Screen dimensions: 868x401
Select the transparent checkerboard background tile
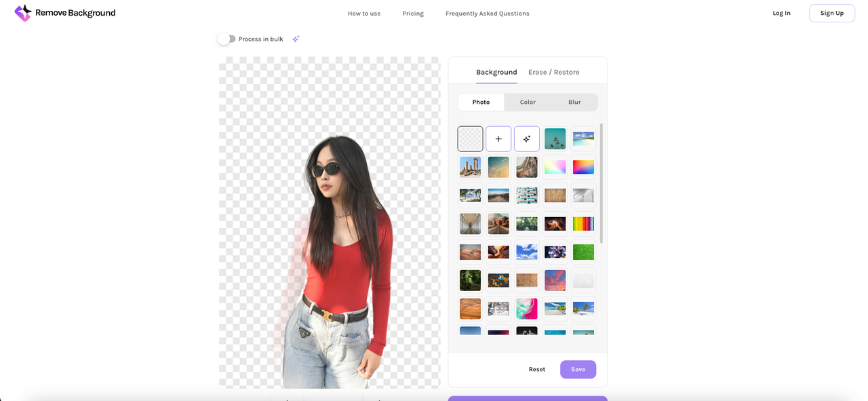pyautogui.click(x=470, y=139)
